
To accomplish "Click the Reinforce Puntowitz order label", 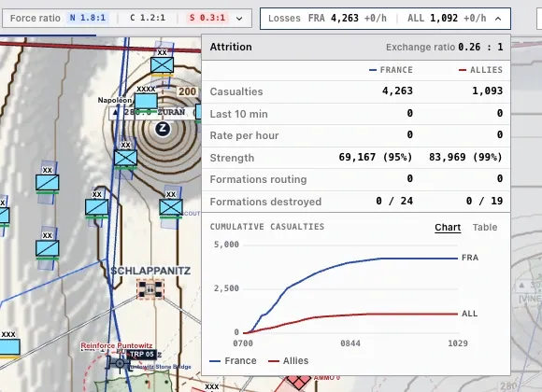I will (117, 345).
